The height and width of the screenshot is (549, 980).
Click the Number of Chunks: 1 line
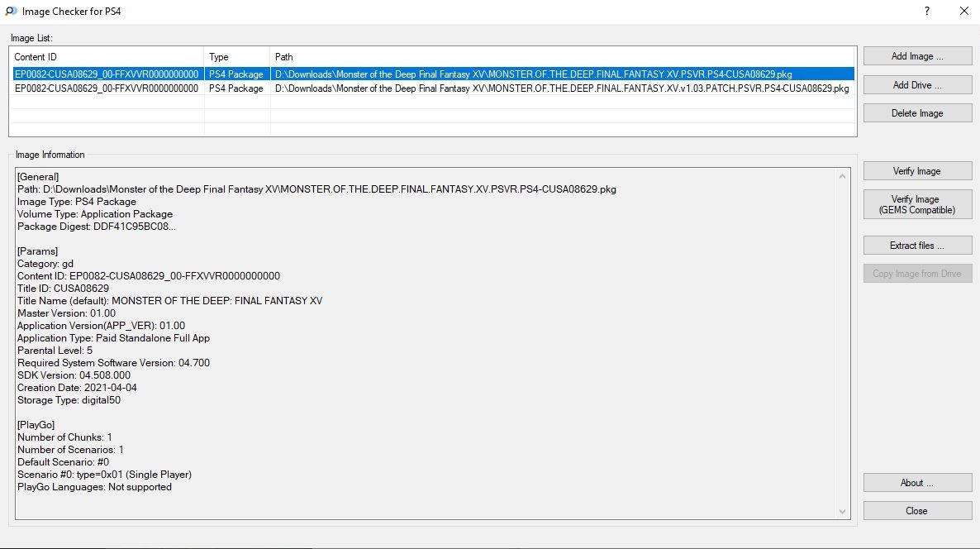pyautogui.click(x=65, y=437)
